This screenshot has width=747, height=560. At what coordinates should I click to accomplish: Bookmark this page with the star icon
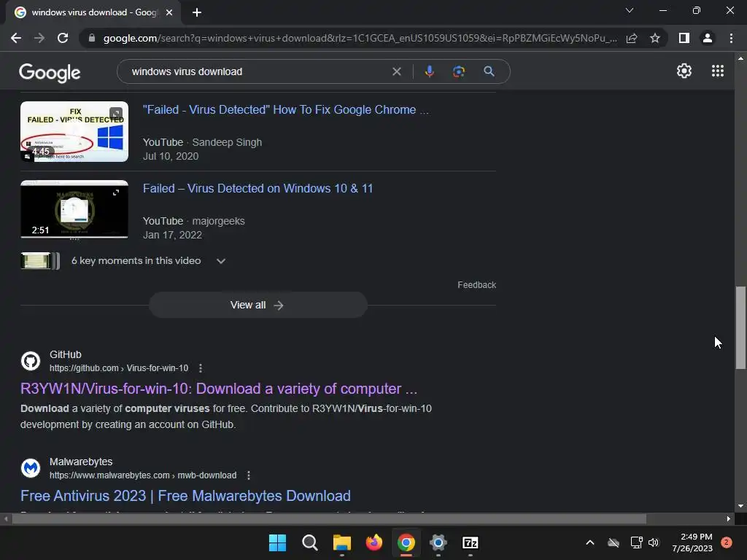[655, 38]
